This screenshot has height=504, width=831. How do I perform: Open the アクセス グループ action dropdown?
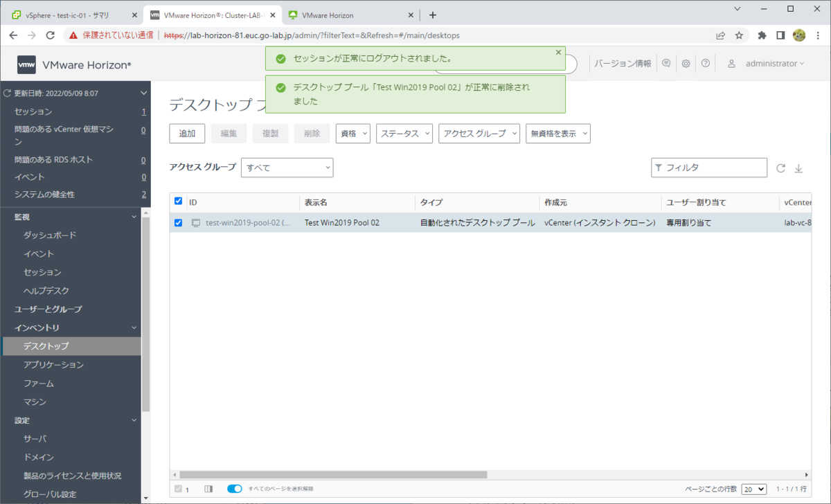click(x=479, y=134)
